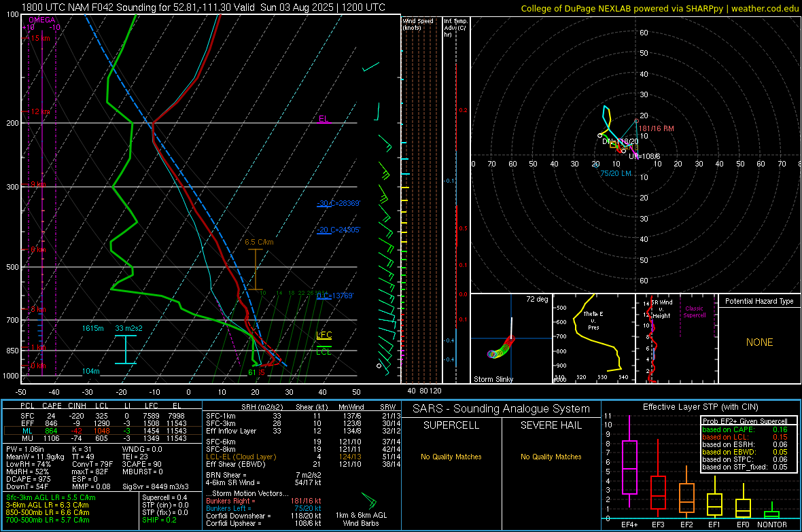Click the green LCL label
Screen dimensions: 802x532
coord(324,351)
